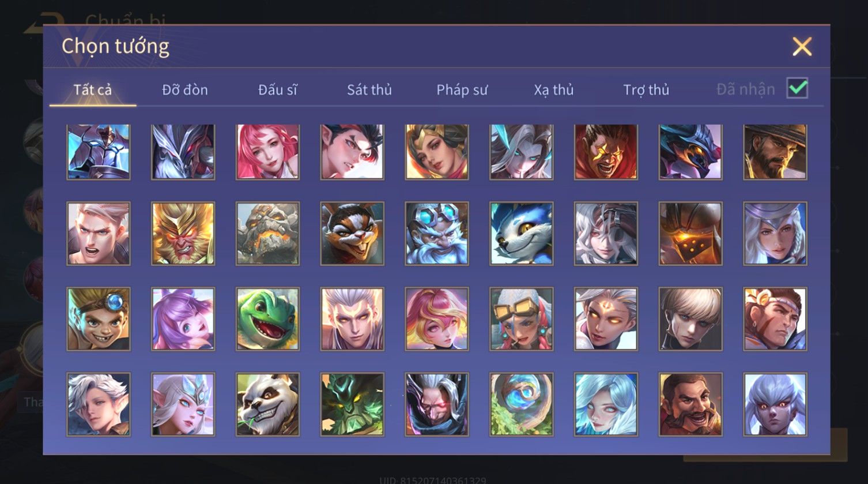Switch to the Đỡ đòn tab

(185, 89)
